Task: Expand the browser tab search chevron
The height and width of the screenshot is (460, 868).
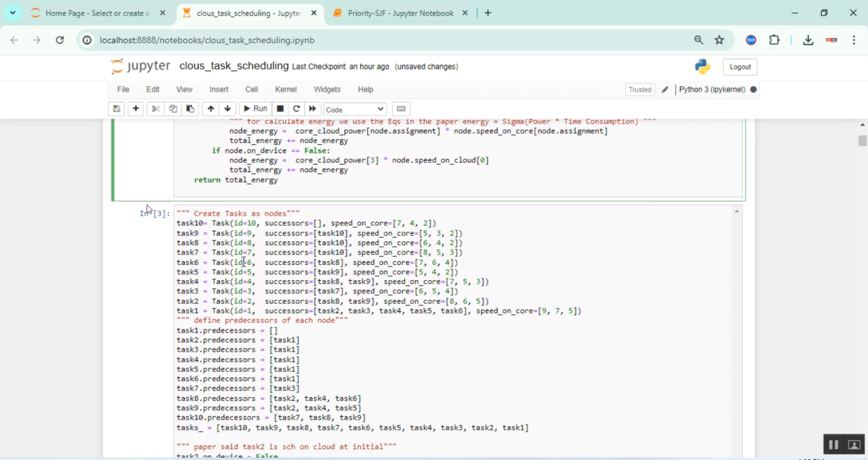Action: 12,13
